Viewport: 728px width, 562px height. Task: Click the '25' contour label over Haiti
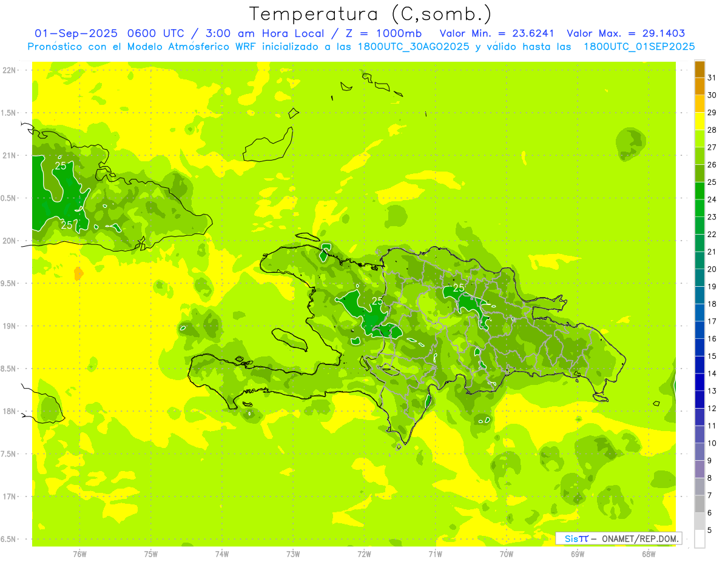377,301
